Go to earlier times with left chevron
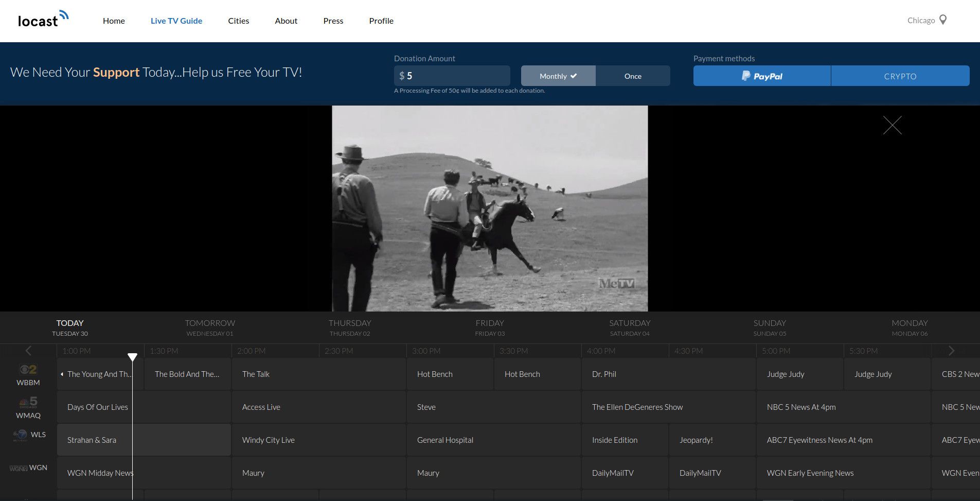Screen dimensions: 980x501 pos(28,351)
